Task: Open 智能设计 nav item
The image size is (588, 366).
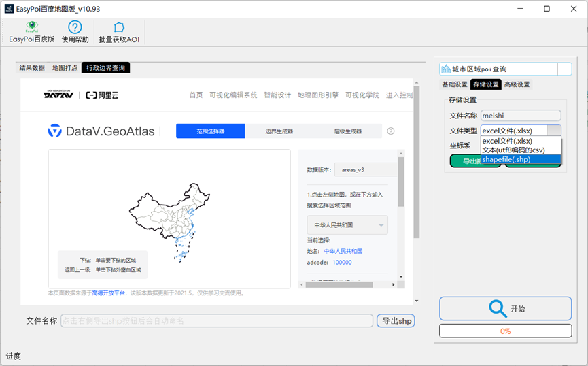Action: 277,95
